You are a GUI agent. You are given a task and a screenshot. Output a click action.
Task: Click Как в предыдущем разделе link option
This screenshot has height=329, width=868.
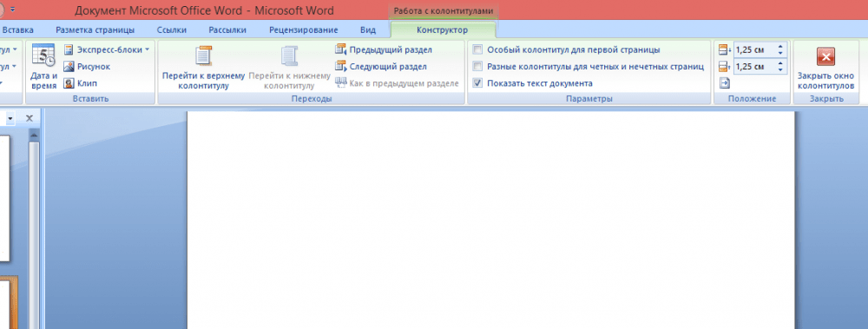(397, 83)
